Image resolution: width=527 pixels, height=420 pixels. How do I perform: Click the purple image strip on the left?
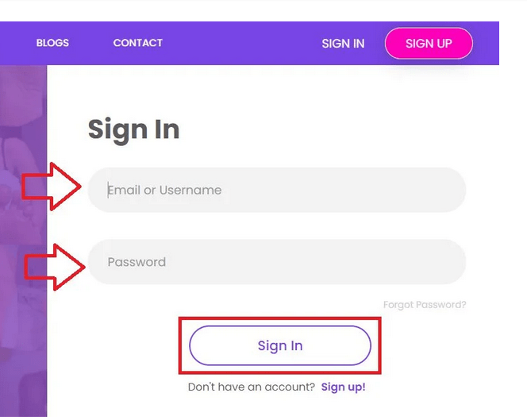tap(23, 238)
